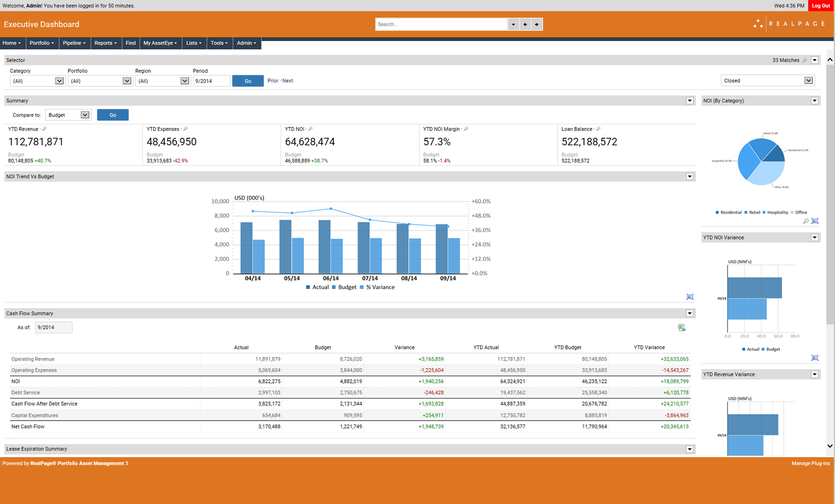Click the Prior period link
The height and width of the screenshot is (504, 835).
[273, 81]
